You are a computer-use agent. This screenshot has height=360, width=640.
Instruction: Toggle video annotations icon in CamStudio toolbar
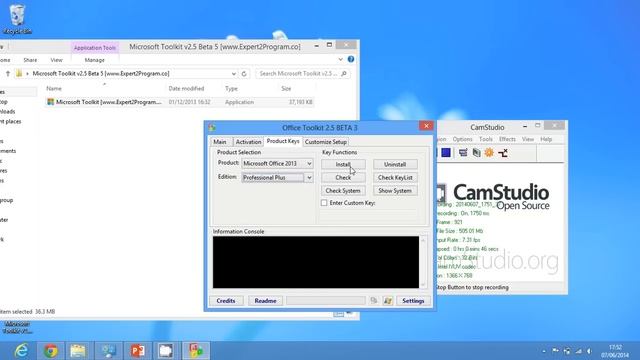(476, 153)
